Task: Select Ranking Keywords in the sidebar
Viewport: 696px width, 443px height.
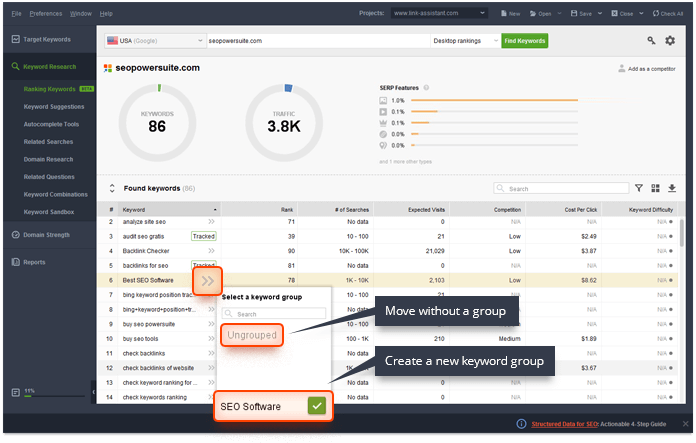Action: (49, 89)
